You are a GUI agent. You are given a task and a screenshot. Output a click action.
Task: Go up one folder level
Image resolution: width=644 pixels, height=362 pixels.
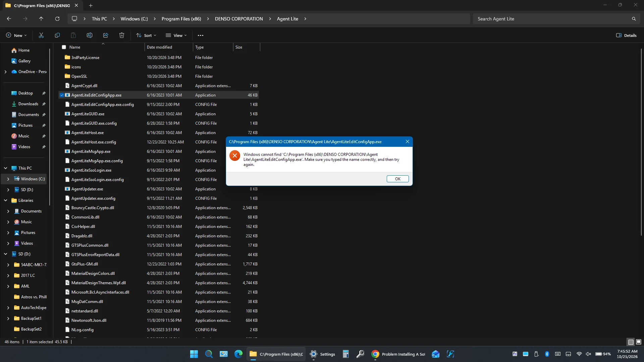point(41,19)
